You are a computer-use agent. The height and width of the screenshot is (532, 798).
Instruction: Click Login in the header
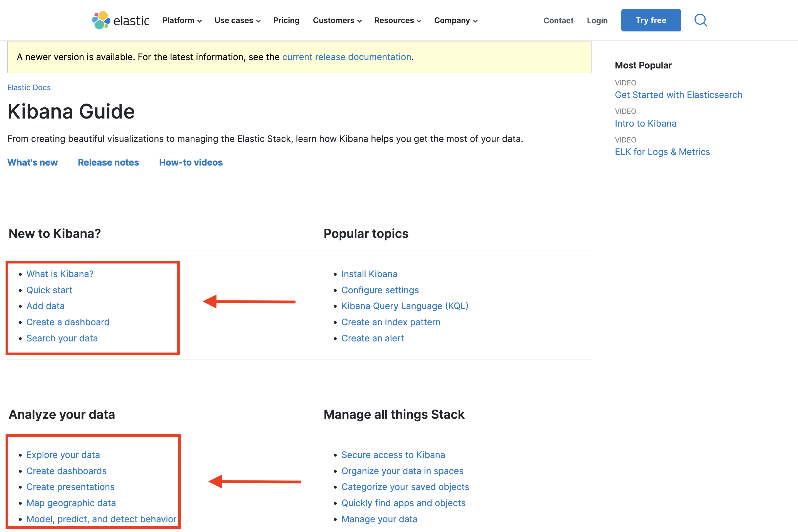(597, 20)
